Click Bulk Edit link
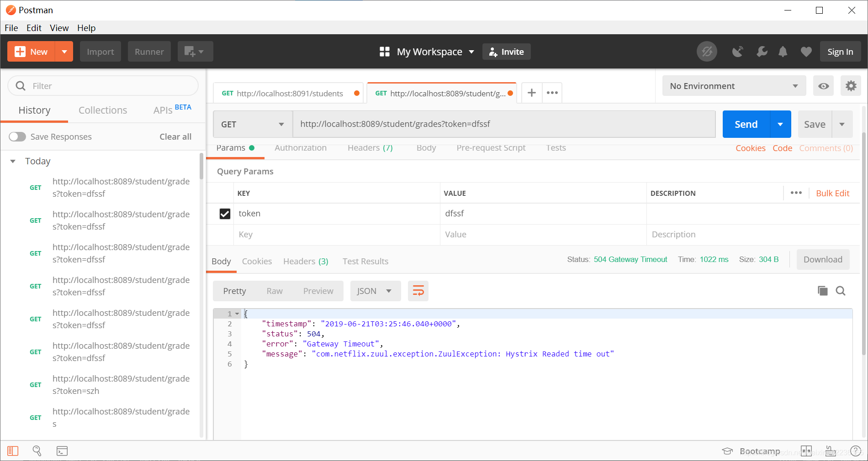The image size is (868, 461). (832, 193)
